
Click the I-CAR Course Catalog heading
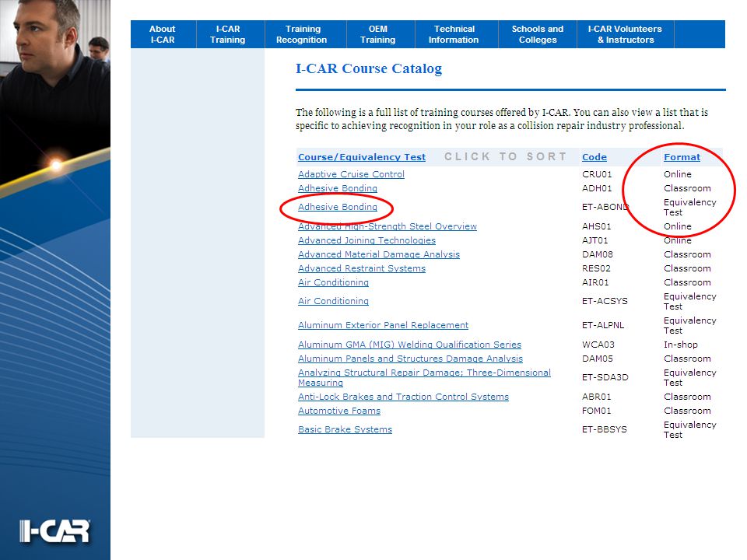click(369, 68)
